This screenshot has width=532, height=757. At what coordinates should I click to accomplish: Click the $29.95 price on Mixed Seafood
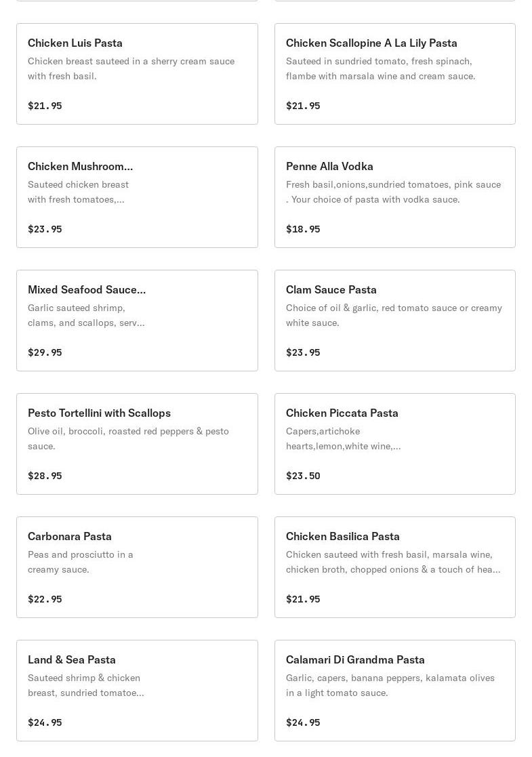pyautogui.click(x=45, y=352)
